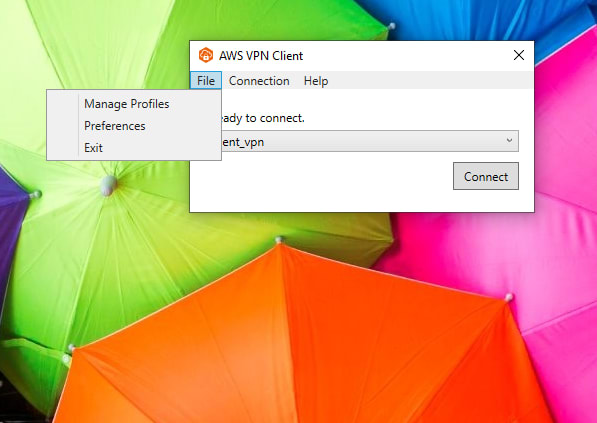This screenshot has width=597, height=423.
Task: Click the AWS VPN Client title text
Action: pos(261,56)
